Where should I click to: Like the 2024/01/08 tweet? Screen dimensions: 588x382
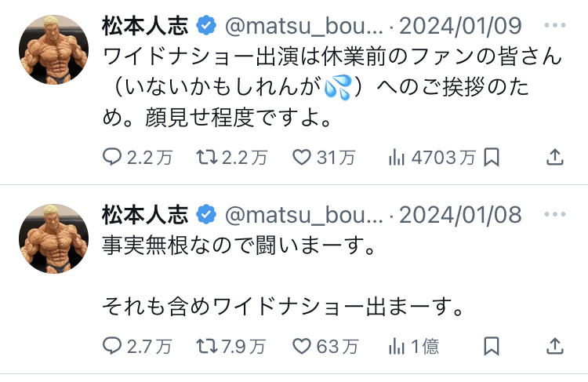point(302,345)
